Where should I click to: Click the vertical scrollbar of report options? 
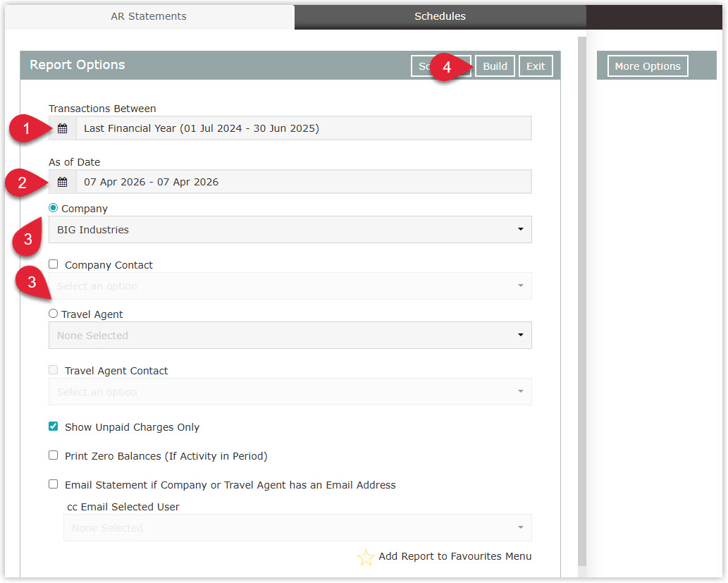click(582, 301)
